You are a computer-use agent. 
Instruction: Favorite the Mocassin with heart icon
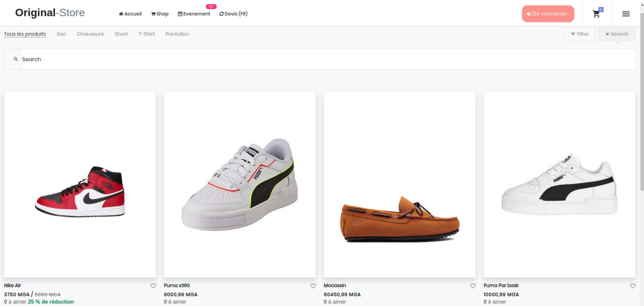[473, 286]
